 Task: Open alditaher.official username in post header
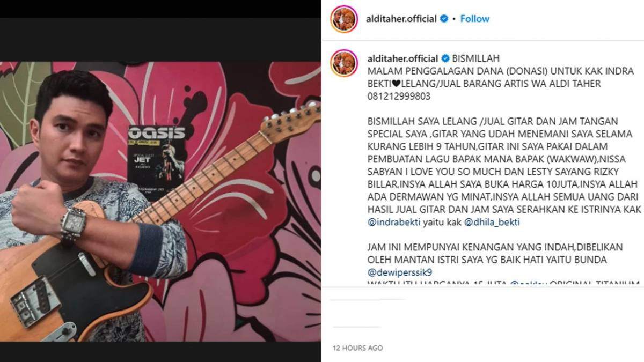pos(402,19)
